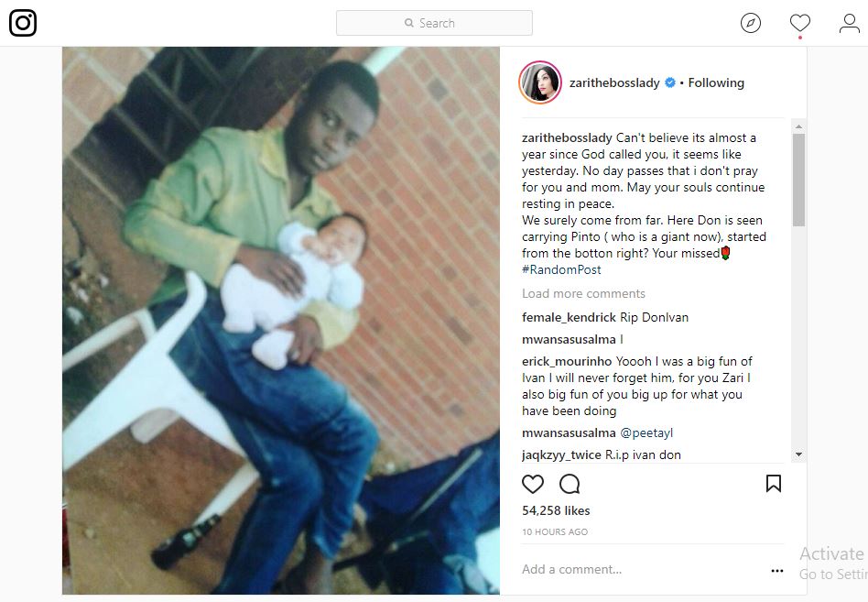868x602 pixels.
Task: Open the #RandomPost hashtag link
Action: (x=561, y=269)
